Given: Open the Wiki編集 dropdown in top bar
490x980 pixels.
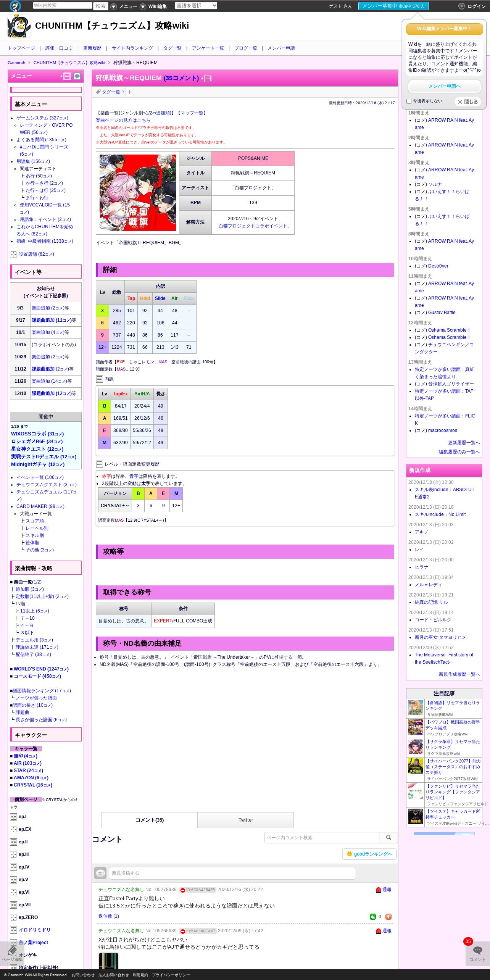Looking at the screenshot, I should click(153, 6).
